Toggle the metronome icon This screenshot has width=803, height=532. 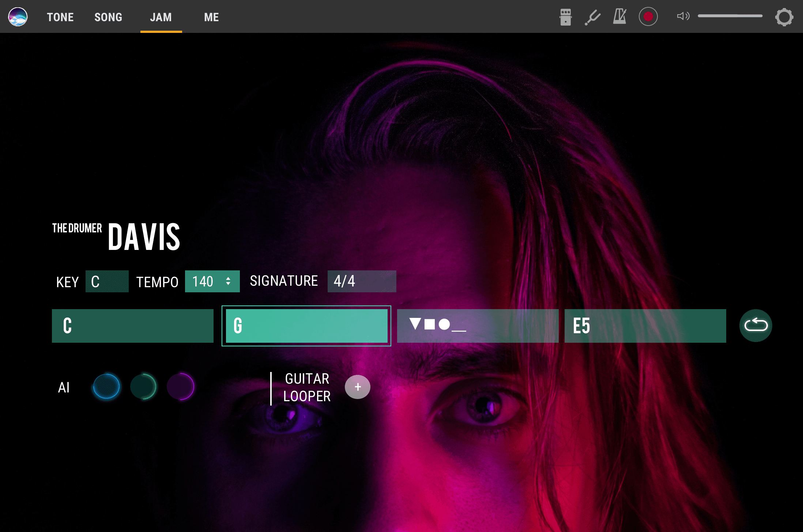coord(620,17)
